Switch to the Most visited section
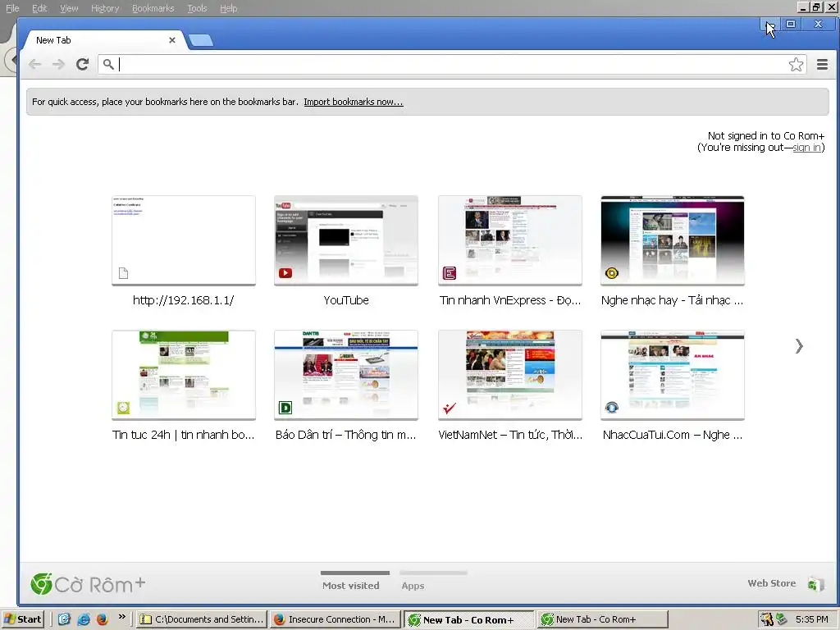840x630 pixels. (x=351, y=586)
